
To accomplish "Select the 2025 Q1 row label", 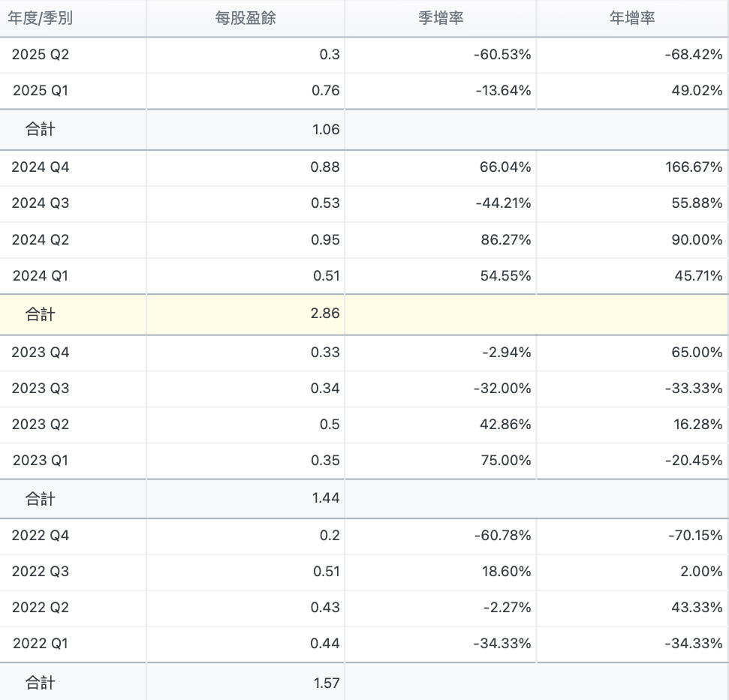I will [41, 91].
